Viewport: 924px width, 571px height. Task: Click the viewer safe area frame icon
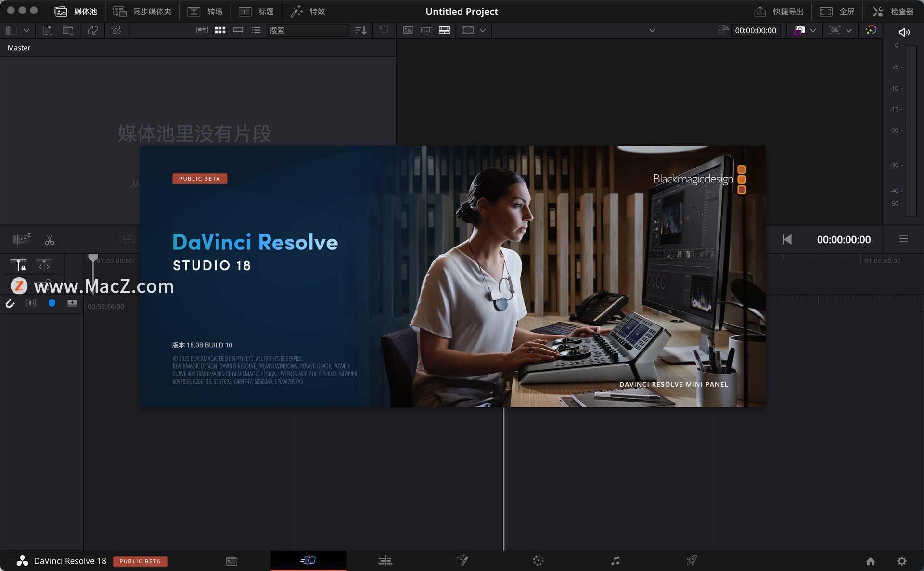pos(468,30)
